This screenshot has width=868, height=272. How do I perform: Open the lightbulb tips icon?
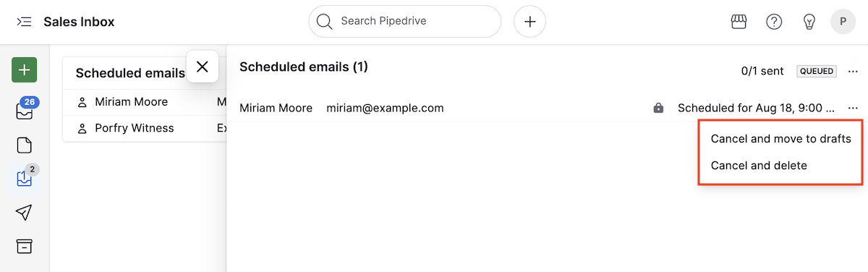coord(809,22)
